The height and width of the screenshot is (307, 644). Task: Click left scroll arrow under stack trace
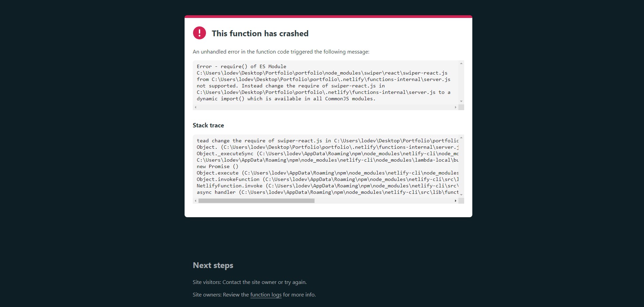195,201
